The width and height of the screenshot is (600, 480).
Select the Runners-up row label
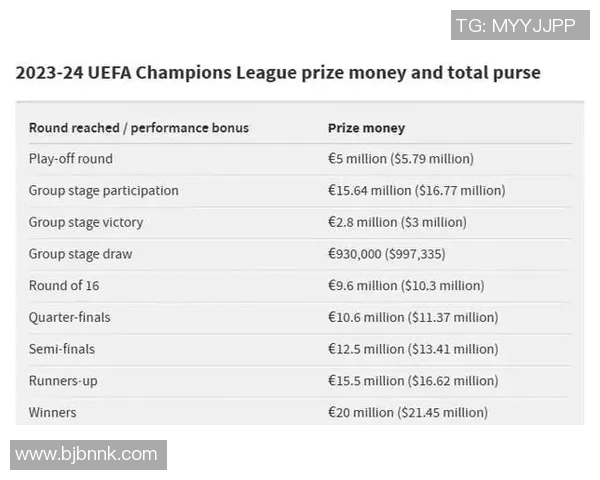point(63,381)
